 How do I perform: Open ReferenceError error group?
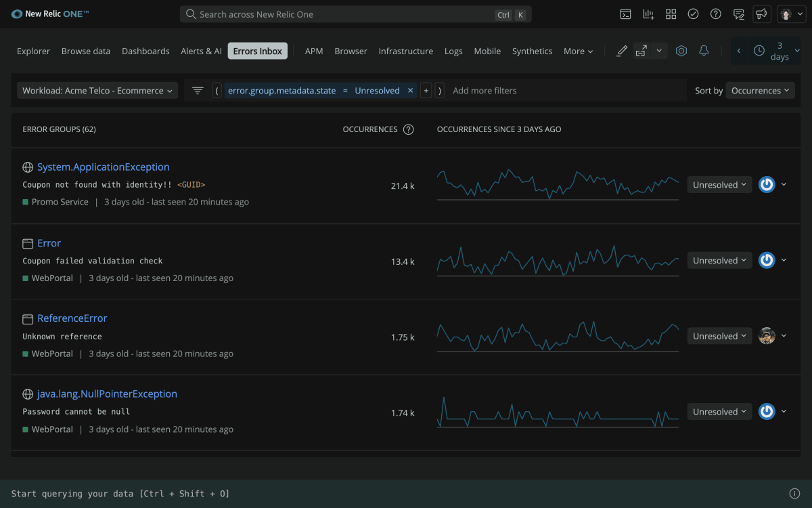[x=72, y=318]
